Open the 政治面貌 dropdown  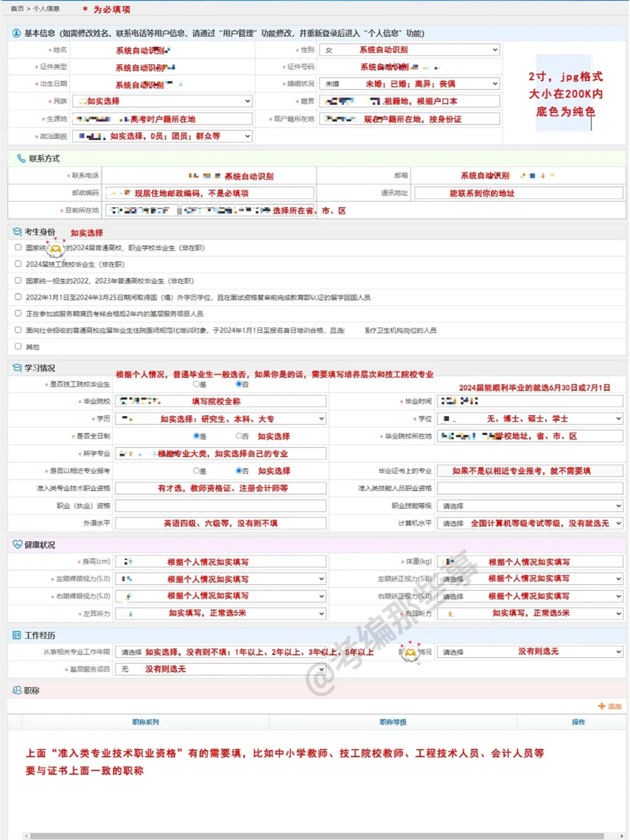[x=162, y=136]
